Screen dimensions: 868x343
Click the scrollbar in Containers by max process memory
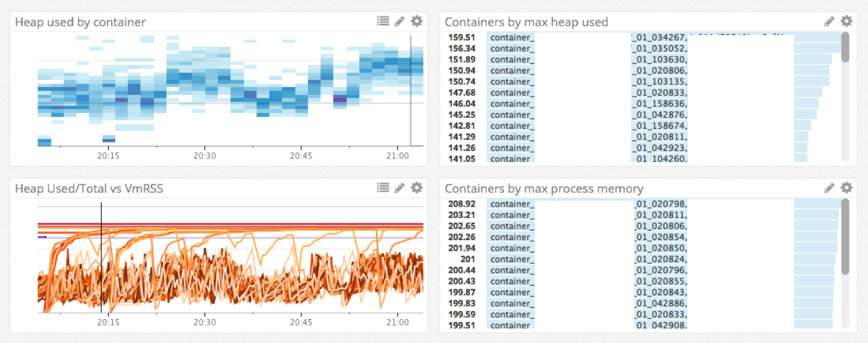[x=845, y=236]
